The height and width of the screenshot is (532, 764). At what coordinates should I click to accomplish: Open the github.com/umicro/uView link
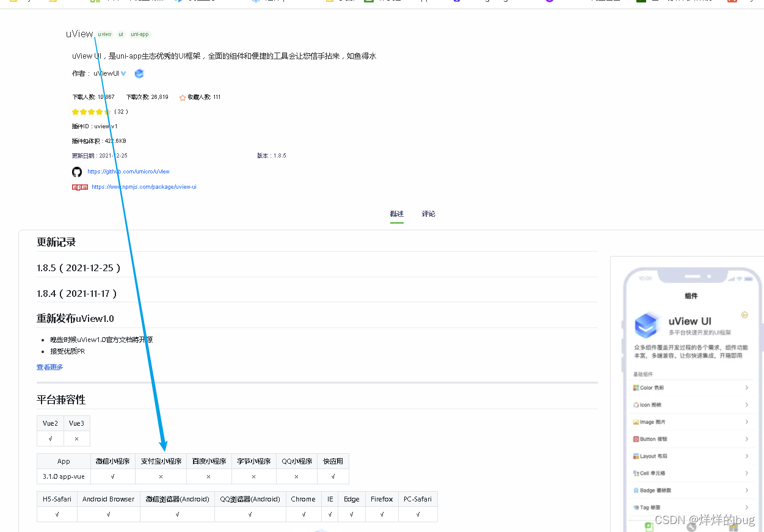[129, 172]
